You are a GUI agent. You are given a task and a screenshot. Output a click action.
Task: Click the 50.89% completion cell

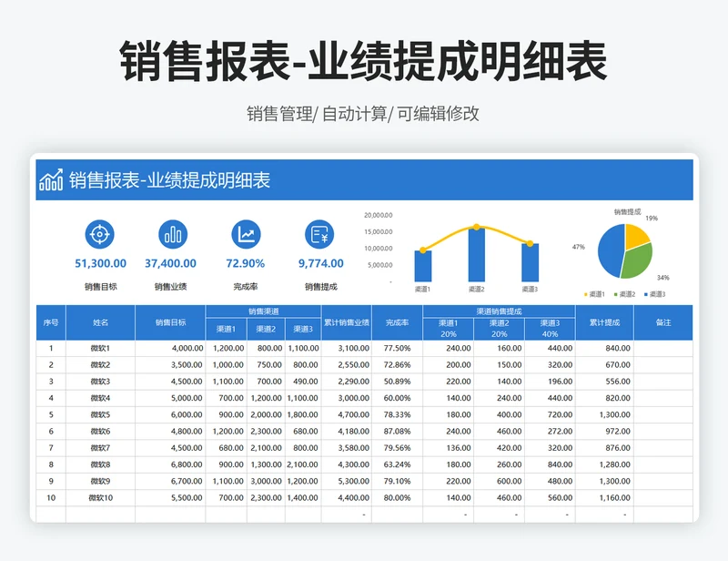click(397, 382)
